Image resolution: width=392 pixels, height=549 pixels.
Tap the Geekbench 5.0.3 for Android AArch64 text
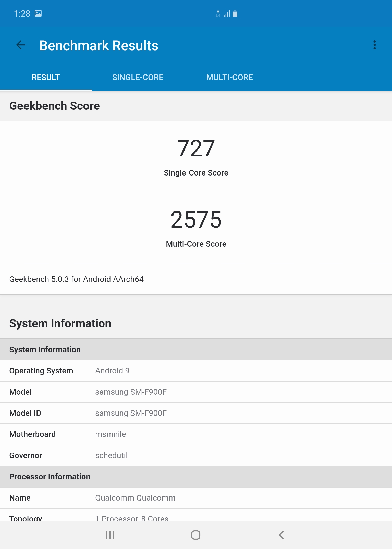(77, 279)
